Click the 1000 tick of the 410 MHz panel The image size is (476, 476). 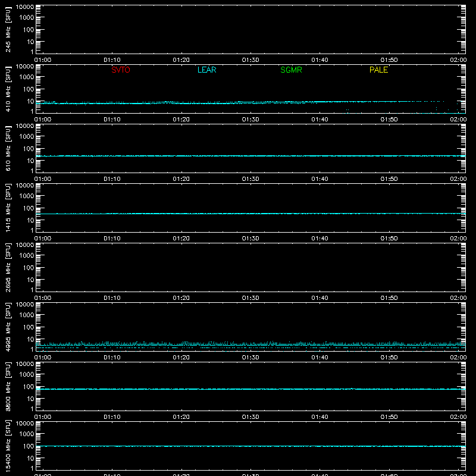(x=27, y=77)
